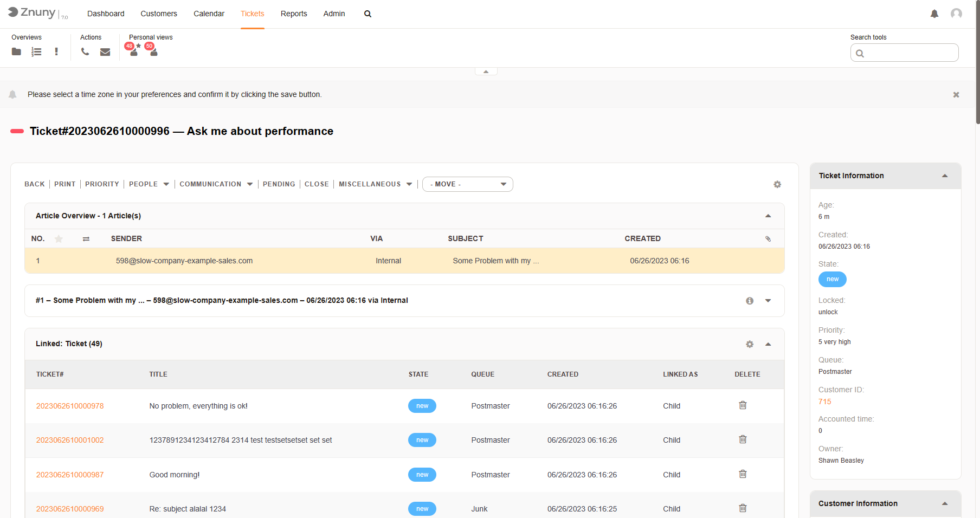This screenshot has height=518, width=980.
Task: Open the Move queue dropdown
Action: [x=467, y=184]
